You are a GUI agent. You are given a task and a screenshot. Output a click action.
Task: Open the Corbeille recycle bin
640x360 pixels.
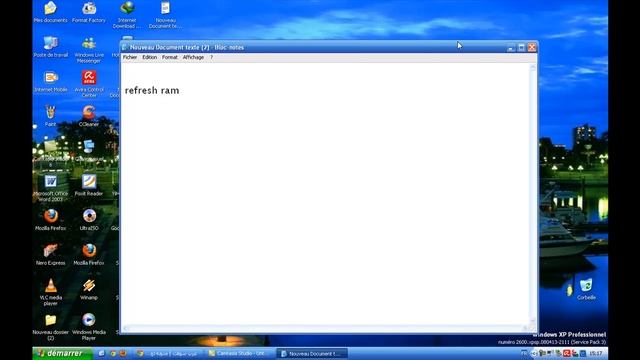[587, 289]
